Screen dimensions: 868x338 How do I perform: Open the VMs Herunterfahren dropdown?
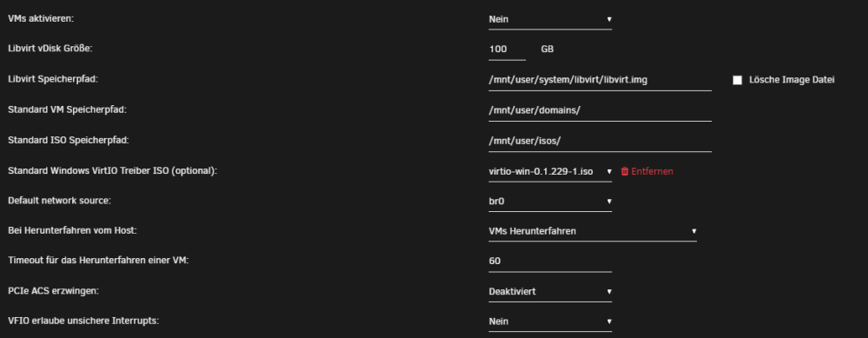coord(592,231)
